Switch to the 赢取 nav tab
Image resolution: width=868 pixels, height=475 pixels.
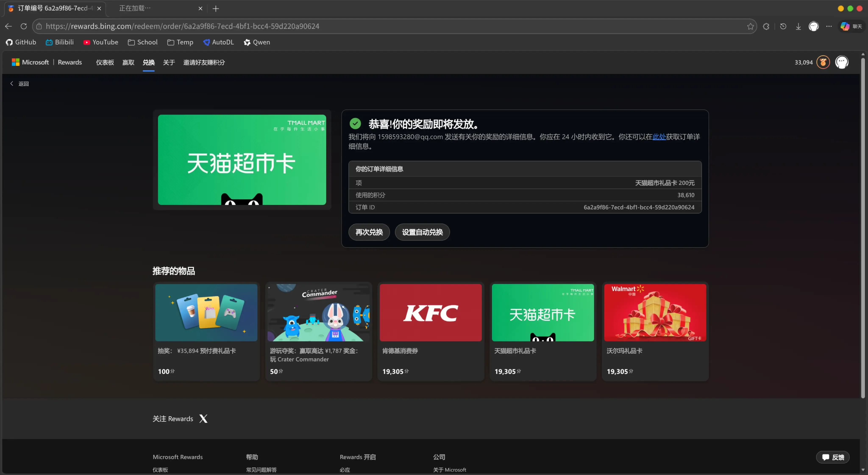(128, 62)
